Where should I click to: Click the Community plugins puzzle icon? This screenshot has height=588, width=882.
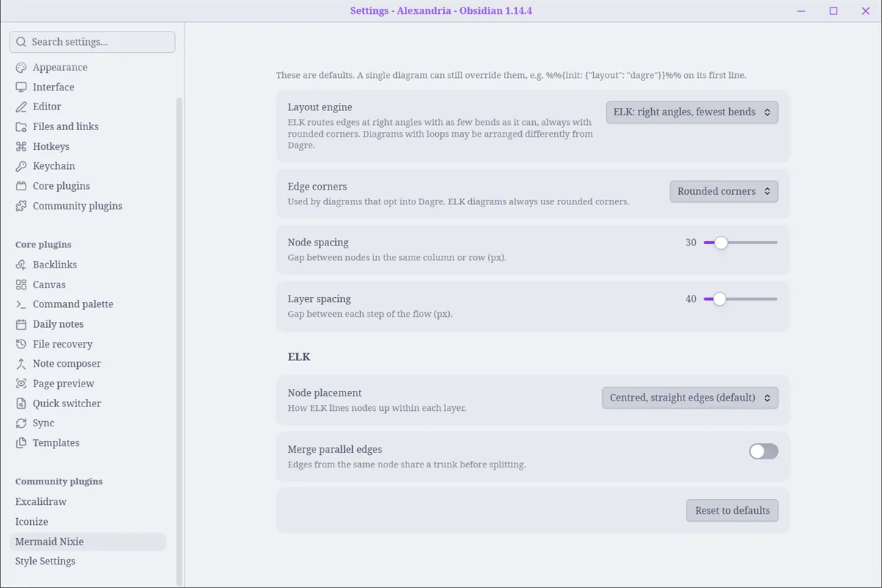[x=21, y=207]
